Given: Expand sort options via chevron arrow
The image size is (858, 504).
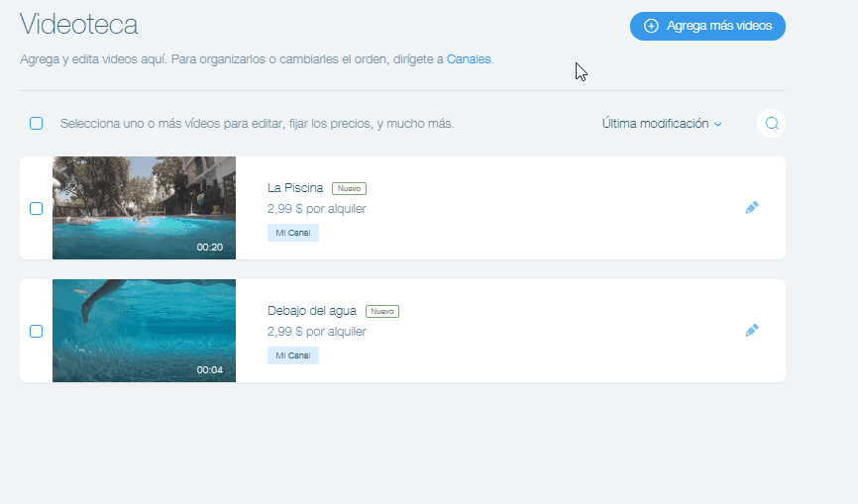Looking at the screenshot, I should 718,125.
